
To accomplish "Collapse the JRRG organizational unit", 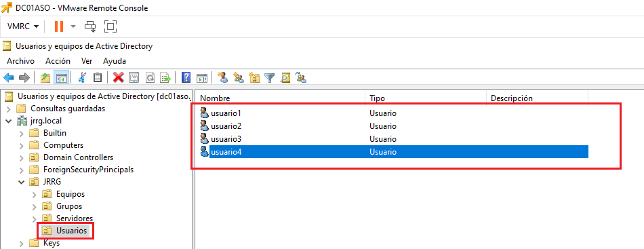I will click(x=22, y=182).
